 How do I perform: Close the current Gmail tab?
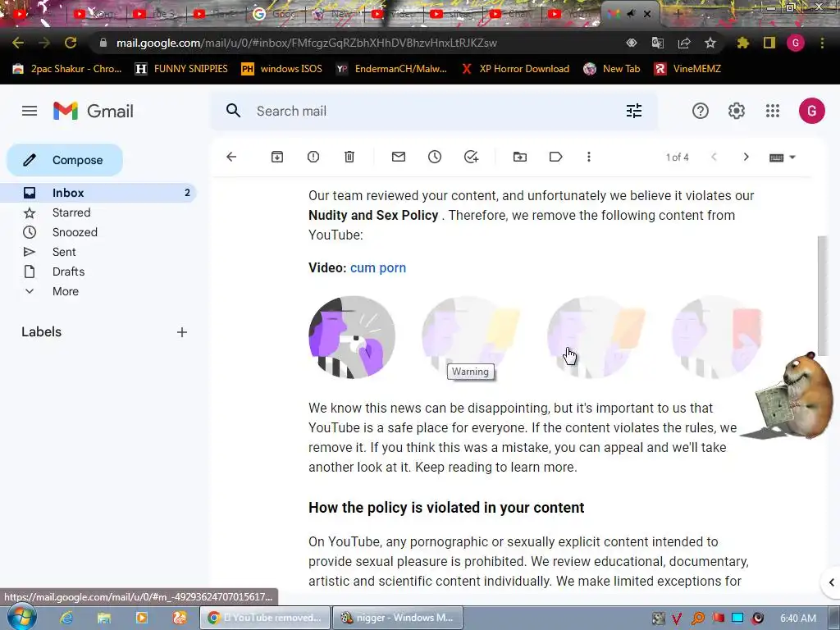[647, 14]
